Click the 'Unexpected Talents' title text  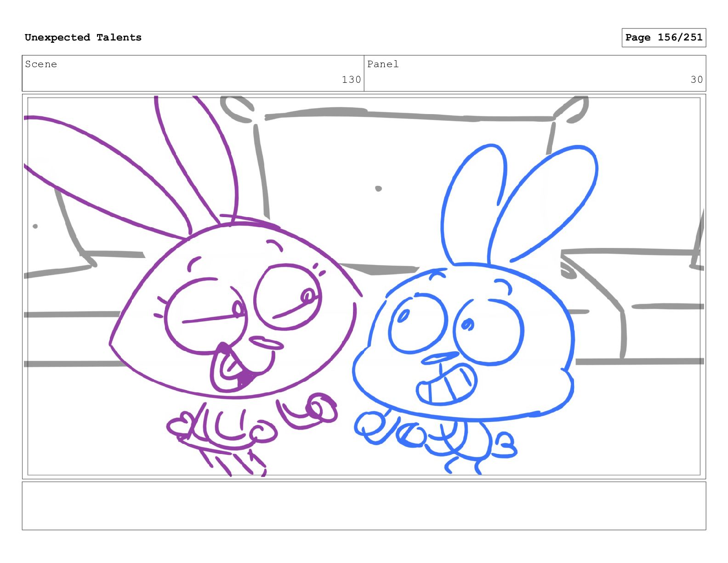pyautogui.click(x=83, y=37)
